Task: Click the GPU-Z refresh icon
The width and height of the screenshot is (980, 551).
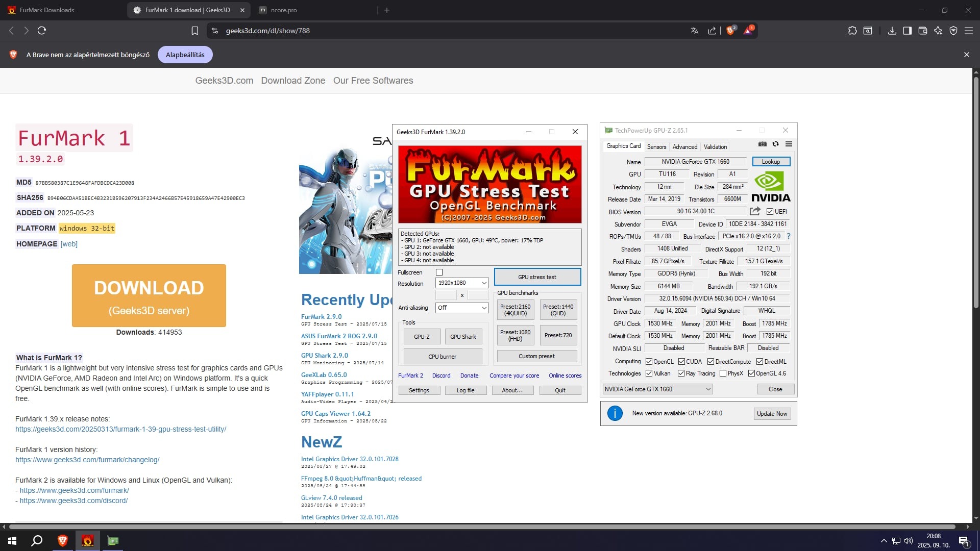Action: tap(775, 144)
